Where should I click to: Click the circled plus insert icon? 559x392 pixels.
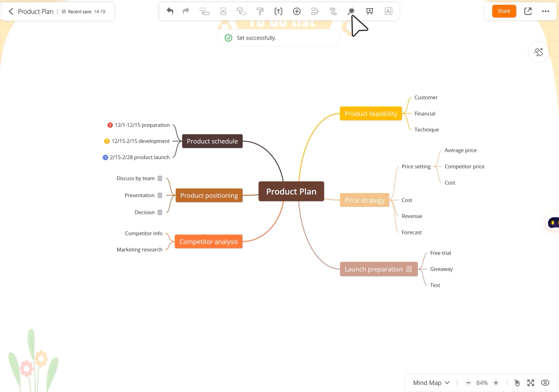pos(297,11)
